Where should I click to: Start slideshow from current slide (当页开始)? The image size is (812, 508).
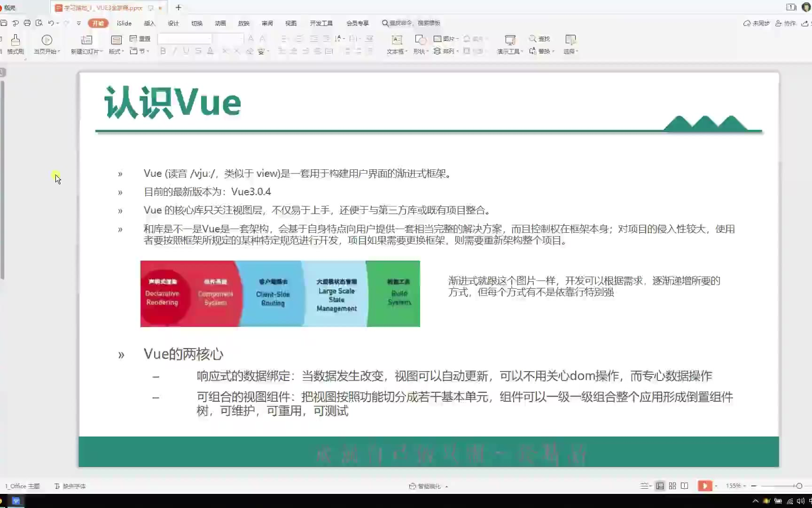(x=47, y=45)
